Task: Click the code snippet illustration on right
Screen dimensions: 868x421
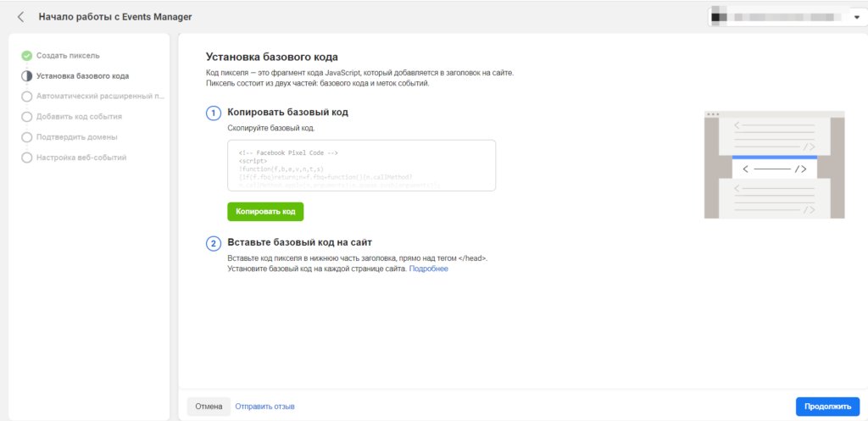Action: (x=774, y=164)
